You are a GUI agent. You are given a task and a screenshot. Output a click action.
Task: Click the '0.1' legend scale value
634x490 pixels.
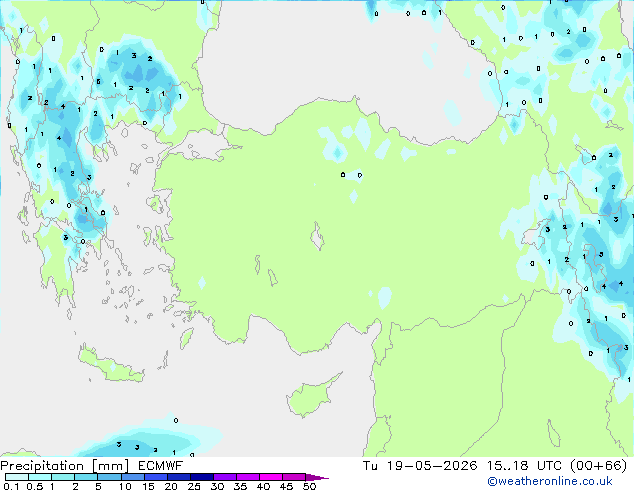click(11, 486)
